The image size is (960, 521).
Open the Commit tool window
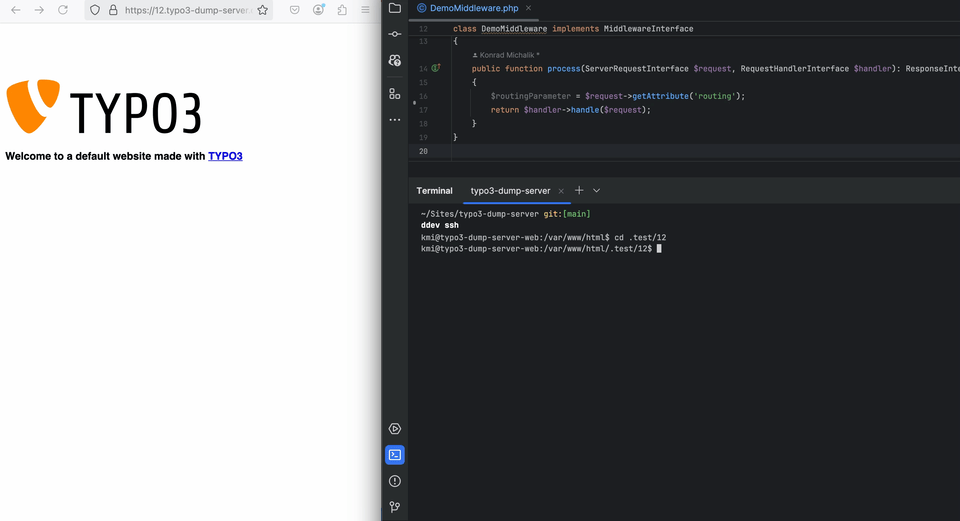pyautogui.click(x=395, y=34)
